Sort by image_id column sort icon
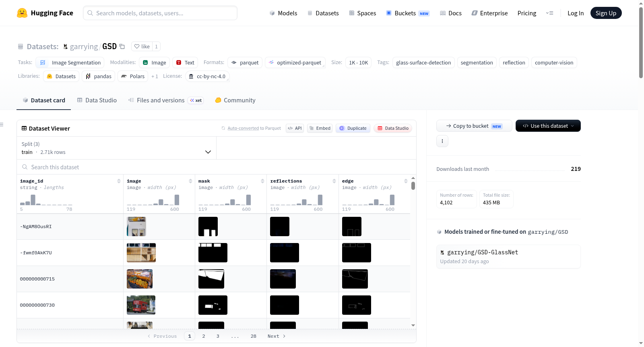Screen dimensions: 644x347 pyautogui.click(x=119, y=181)
